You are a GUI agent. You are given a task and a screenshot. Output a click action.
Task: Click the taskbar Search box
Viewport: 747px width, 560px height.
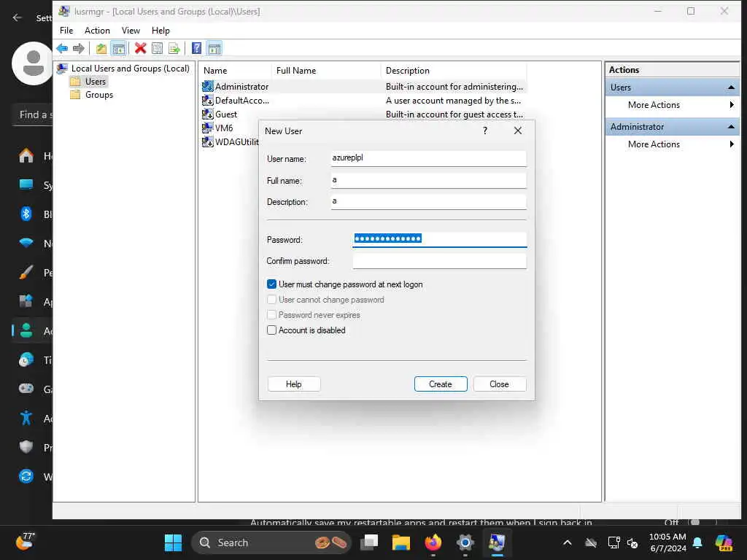click(x=271, y=542)
